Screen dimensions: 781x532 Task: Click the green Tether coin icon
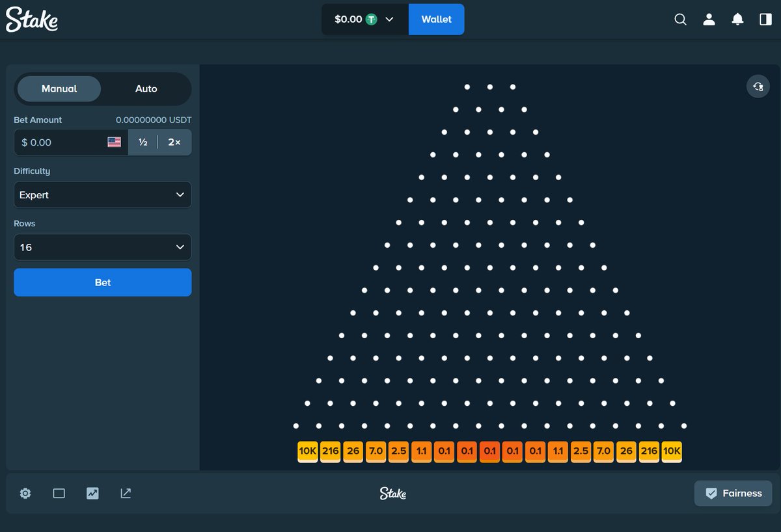372,20
